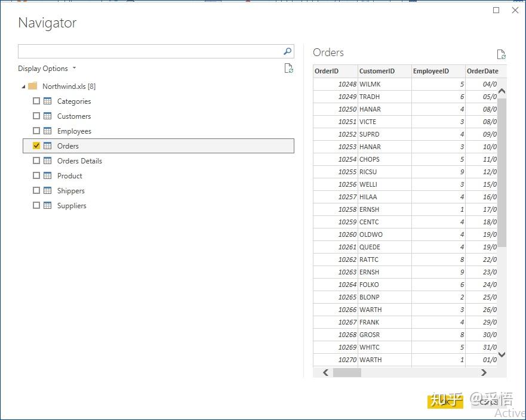Viewport: 526px width, 420px height.
Task: Focus the Navigator search field
Action: click(x=149, y=51)
